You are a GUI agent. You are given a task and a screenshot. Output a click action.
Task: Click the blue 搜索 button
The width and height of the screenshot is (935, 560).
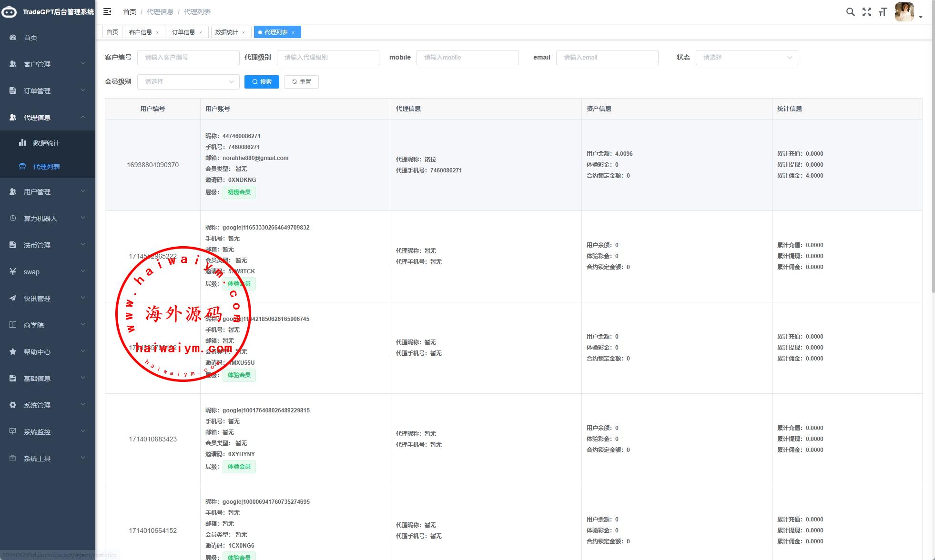point(262,81)
